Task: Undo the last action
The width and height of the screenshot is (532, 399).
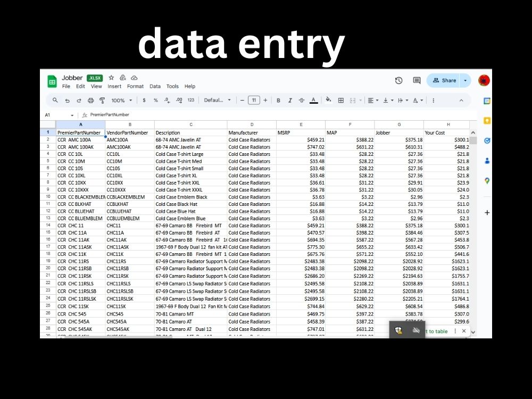Action: point(67,101)
